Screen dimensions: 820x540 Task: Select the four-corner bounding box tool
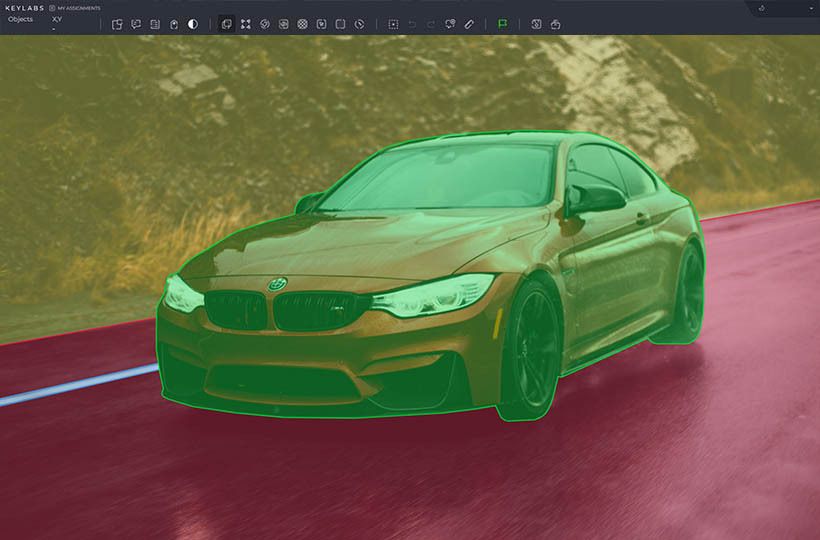245,24
